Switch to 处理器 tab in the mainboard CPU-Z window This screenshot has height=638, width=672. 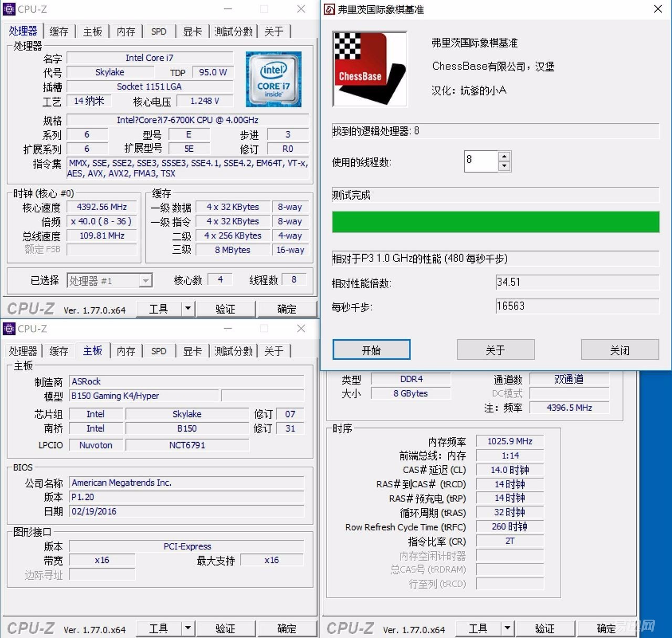click(x=23, y=351)
